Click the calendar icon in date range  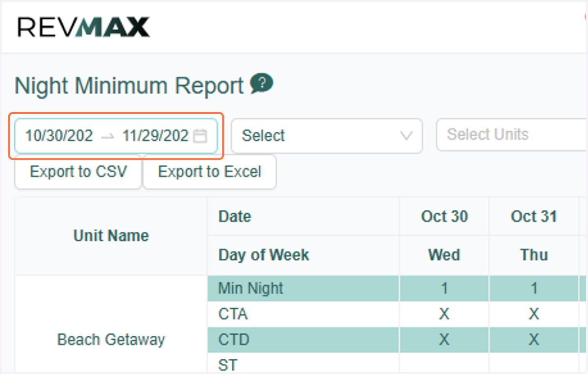coord(200,136)
